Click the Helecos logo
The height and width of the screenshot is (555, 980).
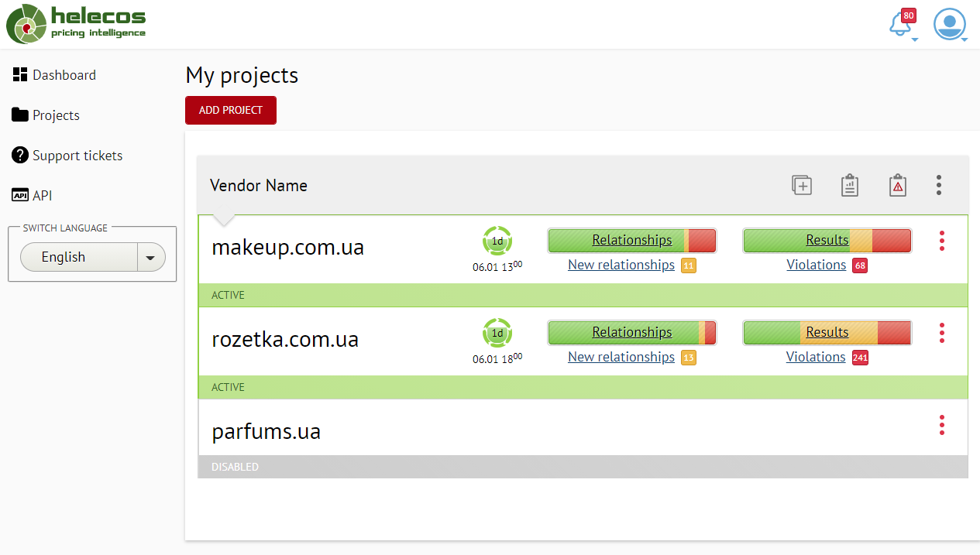(x=76, y=24)
